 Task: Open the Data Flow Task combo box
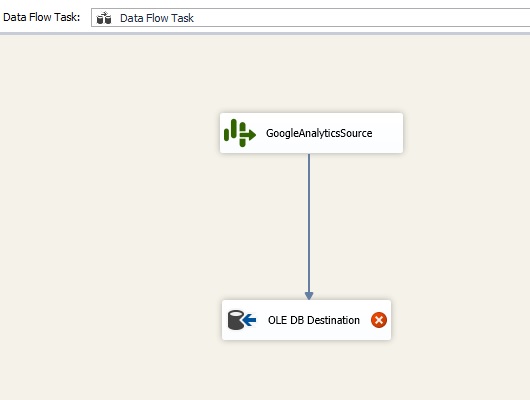(310, 18)
